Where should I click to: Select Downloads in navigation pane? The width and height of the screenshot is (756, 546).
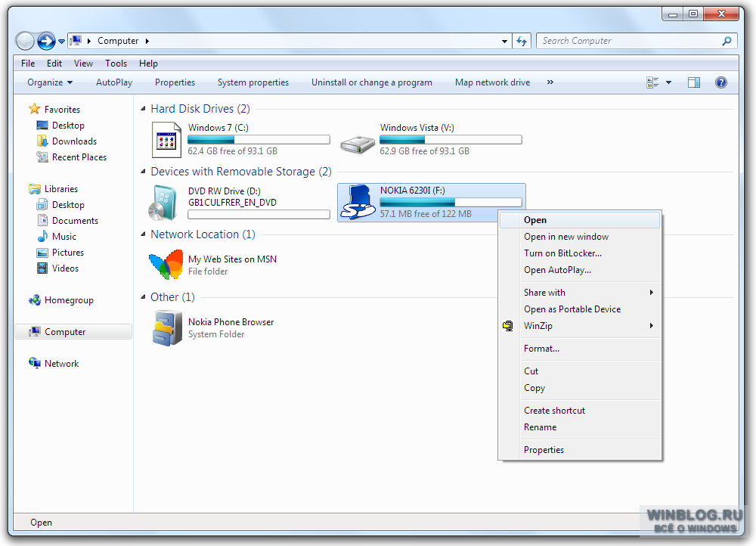tap(74, 141)
